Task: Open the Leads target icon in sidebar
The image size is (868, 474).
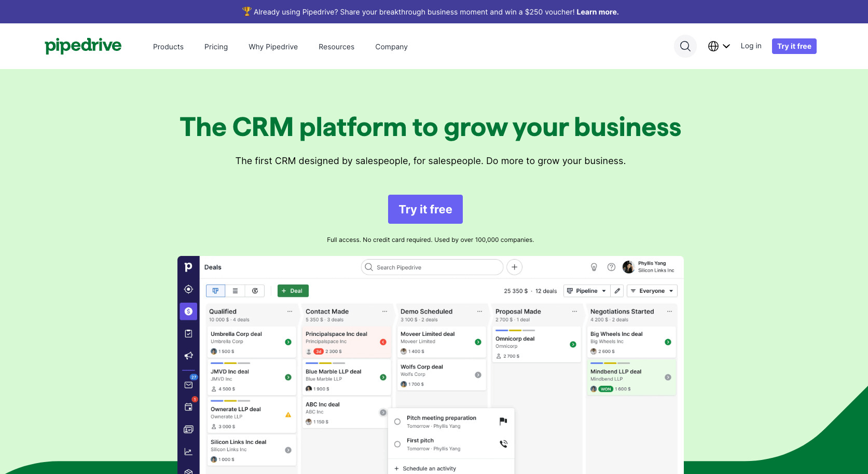Action: pos(188,289)
